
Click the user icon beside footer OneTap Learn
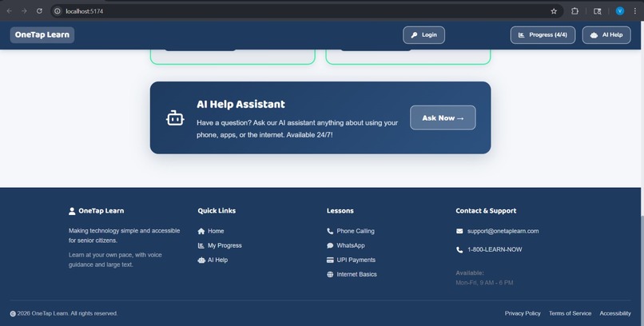(x=72, y=211)
